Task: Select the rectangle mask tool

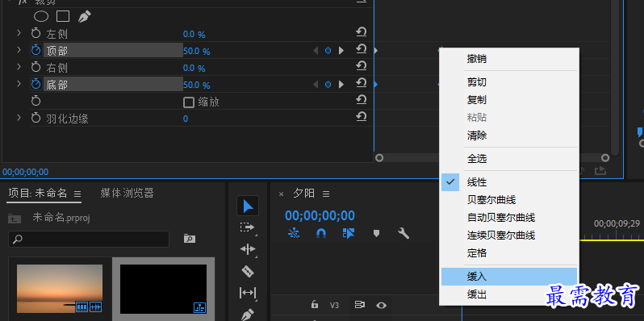Action: click(x=62, y=16)
